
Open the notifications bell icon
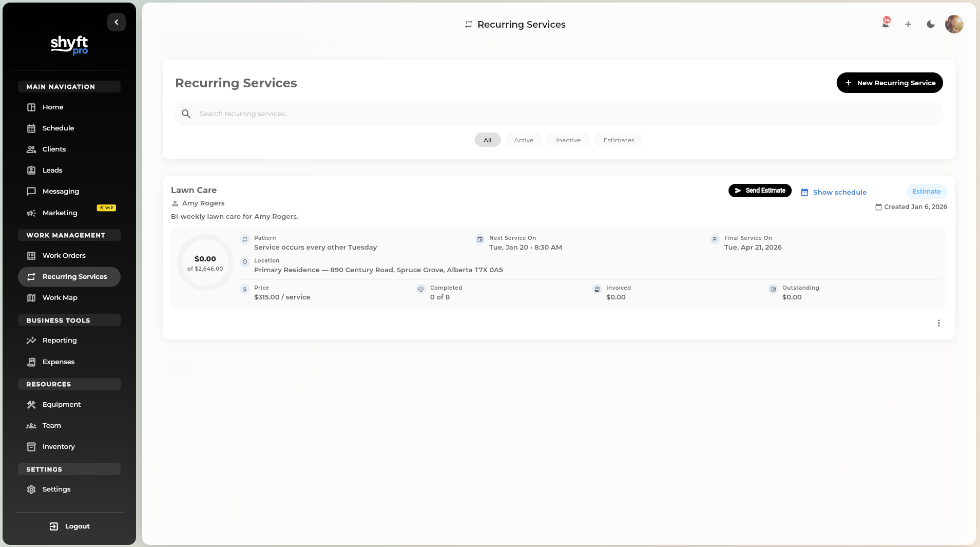(886, 24)
